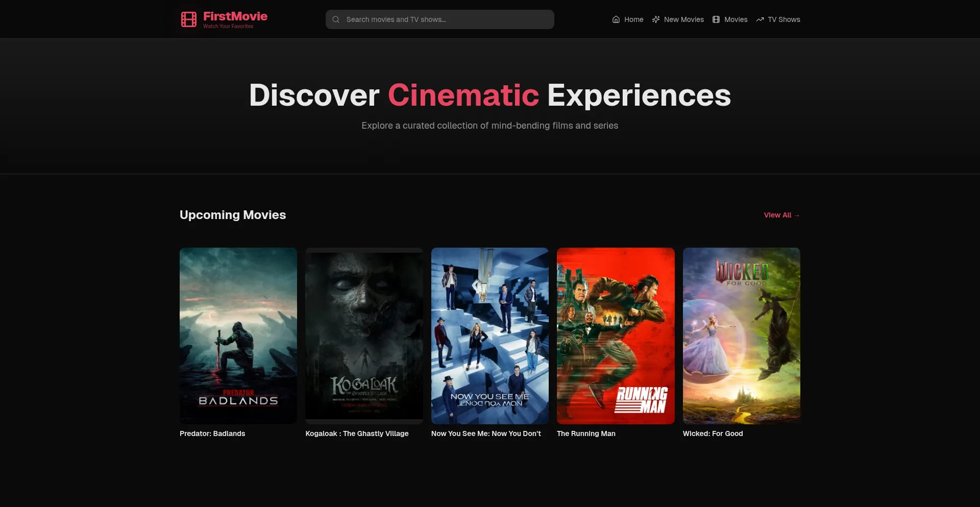980x507 pixels.
Task: Open the Home navigation link
Action: [633, 19]
